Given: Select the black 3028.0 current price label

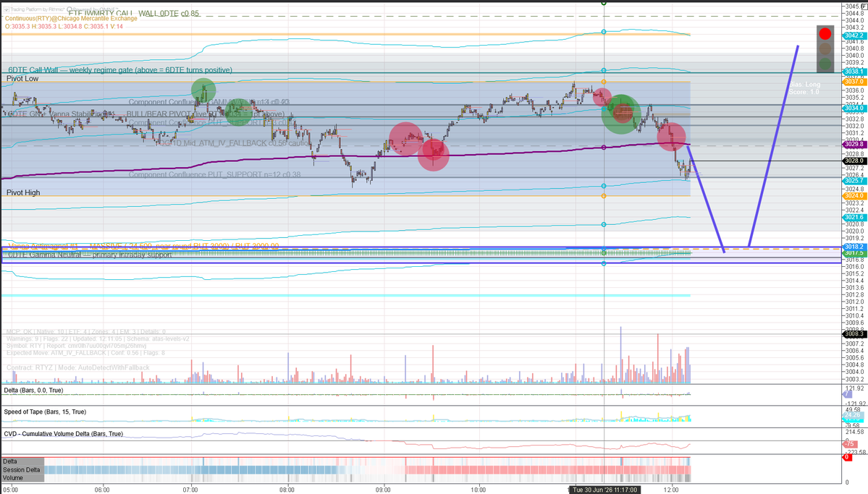Looking at the screenshot, I should [854, 161].
